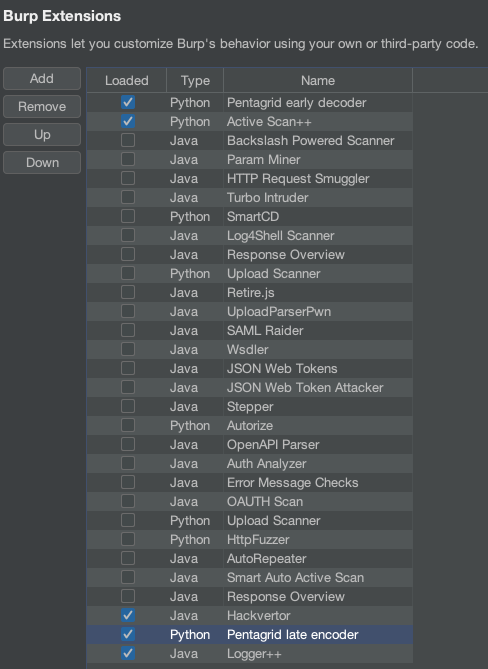Select Pentagrid late encoder name
488x669 pixels.
pyautogui.click(x=293, y=634)
